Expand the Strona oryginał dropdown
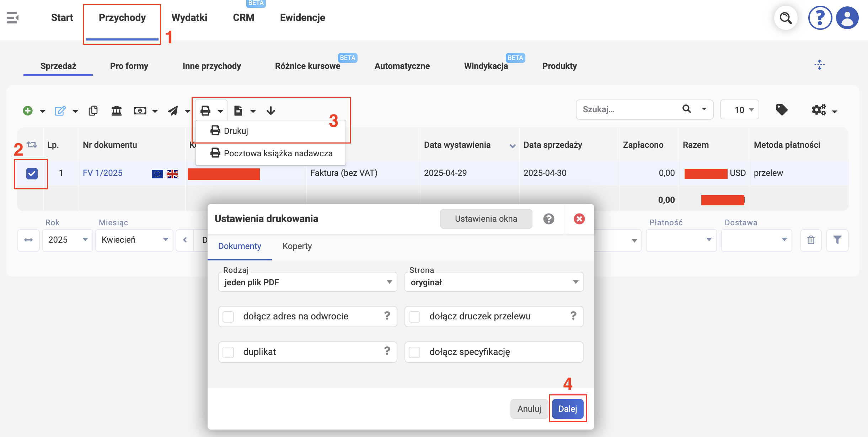Image resolution: width=868 pixels, height=437 pixels. coord(494,282)
